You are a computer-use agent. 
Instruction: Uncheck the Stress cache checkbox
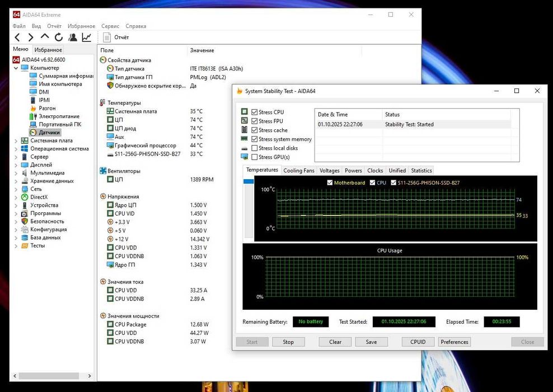tap(254, 130)
